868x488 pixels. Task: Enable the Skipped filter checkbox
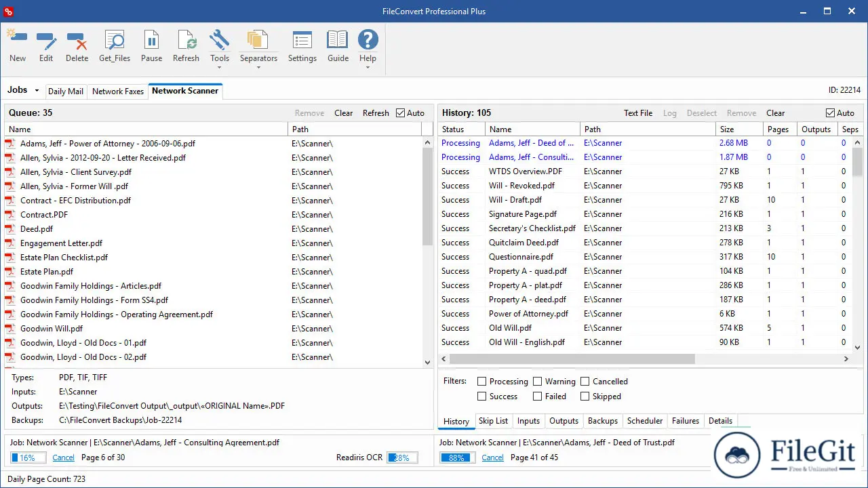pos(585,396)
